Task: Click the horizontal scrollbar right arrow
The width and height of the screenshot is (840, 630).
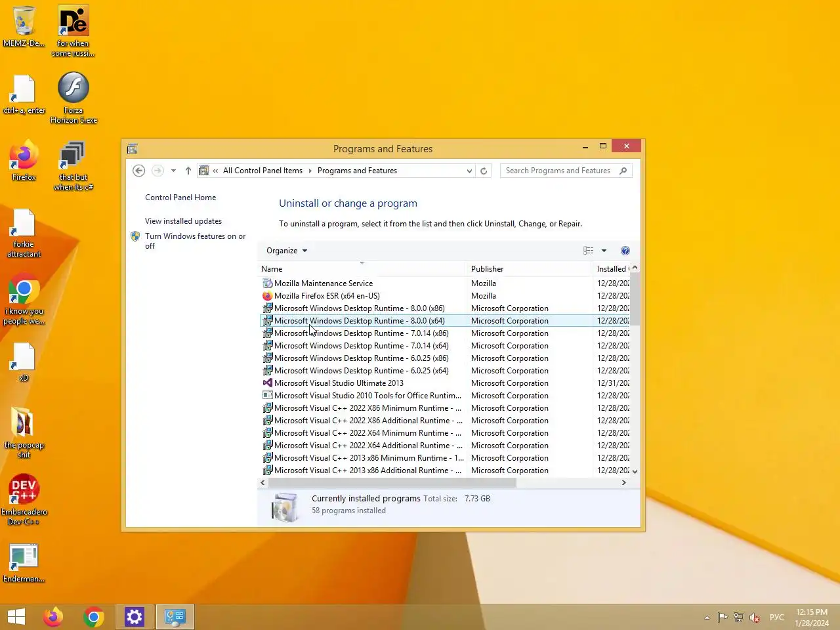Action: point(624,482)
